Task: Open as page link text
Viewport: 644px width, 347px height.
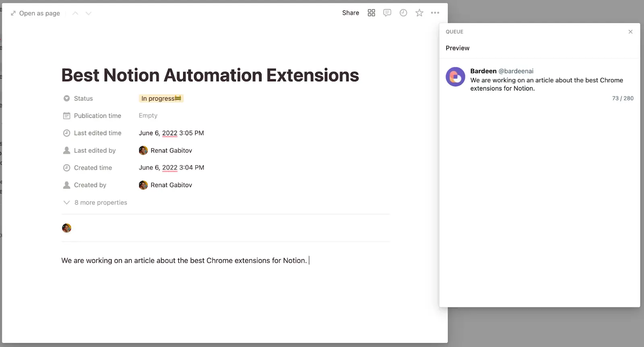Action: click(39, 13)
